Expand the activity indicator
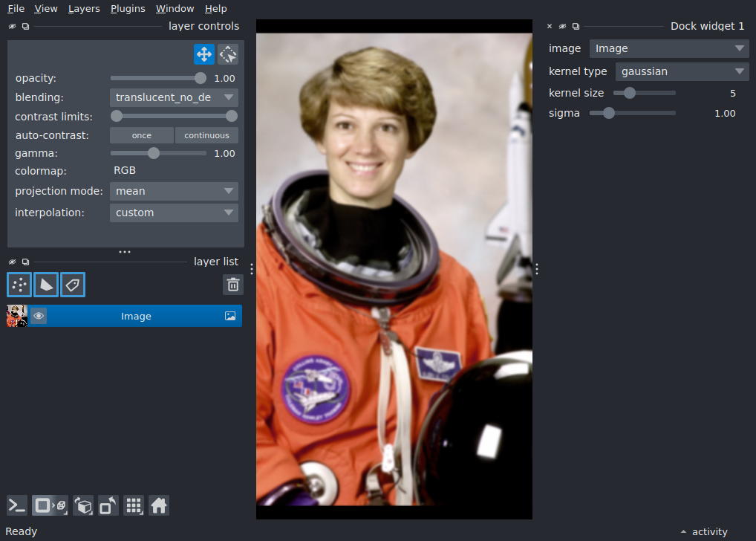756x541 pixels. coord(705,532)
